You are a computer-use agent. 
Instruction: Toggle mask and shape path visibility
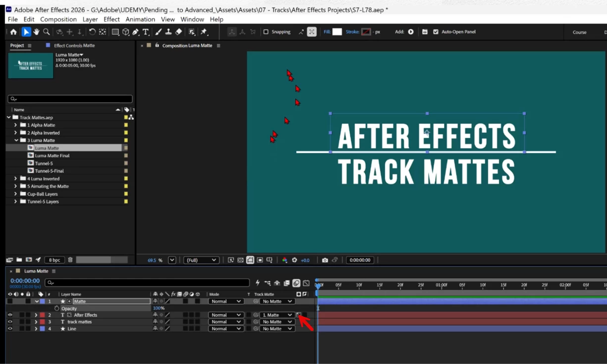coord(250,260)
